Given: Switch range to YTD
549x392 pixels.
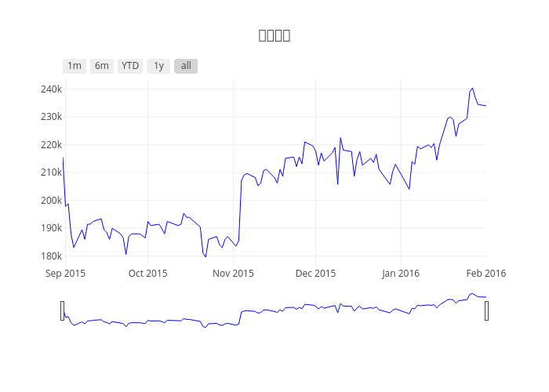Looking at the screenshot, I should pyautogui.click(x=130, y=66).
